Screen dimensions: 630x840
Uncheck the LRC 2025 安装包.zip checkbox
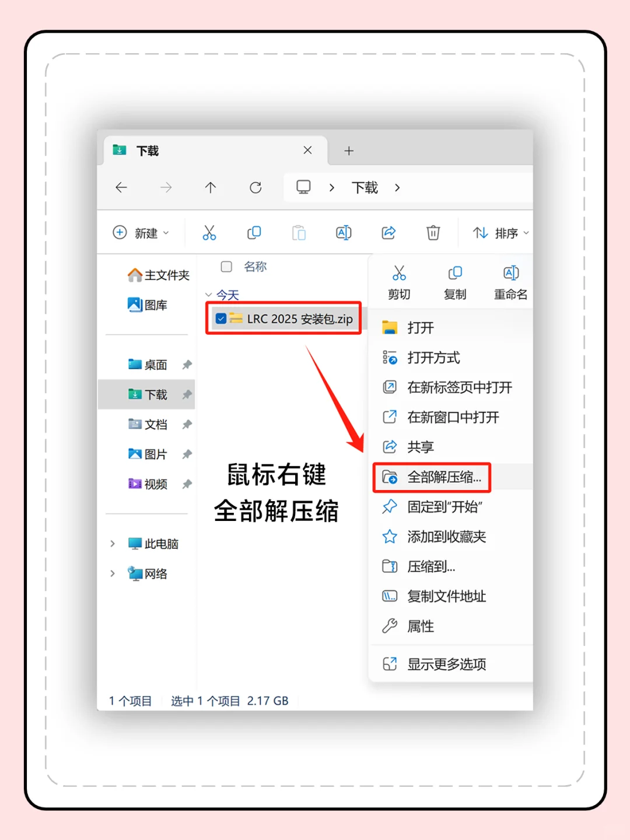(x=220, y=318)
